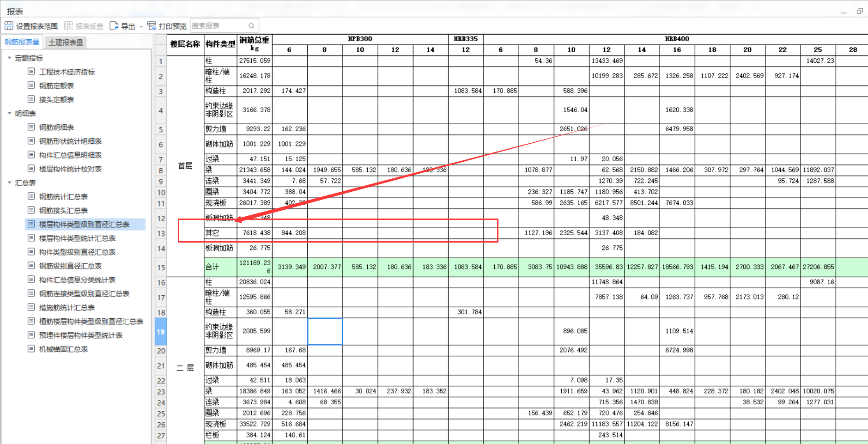Open 钢筋形状统计明细表 report
This screenshot has height=444, width=868.
coord(70,141)
